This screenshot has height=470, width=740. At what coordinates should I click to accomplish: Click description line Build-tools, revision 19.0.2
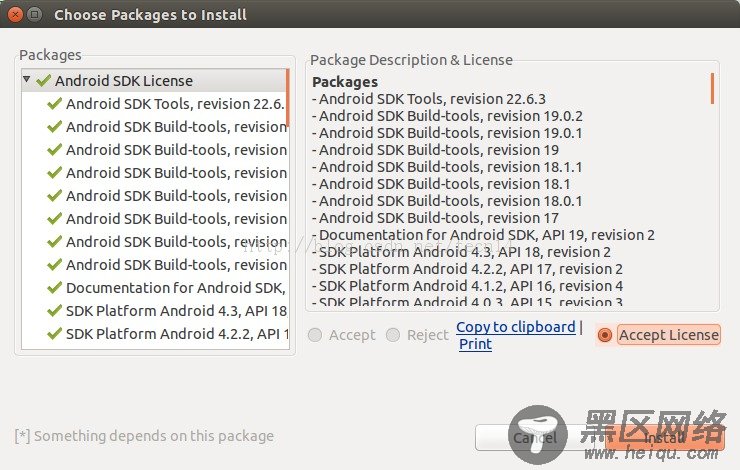coord(447,116)
